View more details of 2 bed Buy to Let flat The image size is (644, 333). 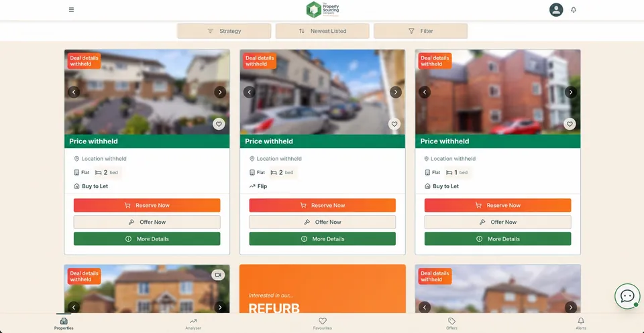click(147, 239)
